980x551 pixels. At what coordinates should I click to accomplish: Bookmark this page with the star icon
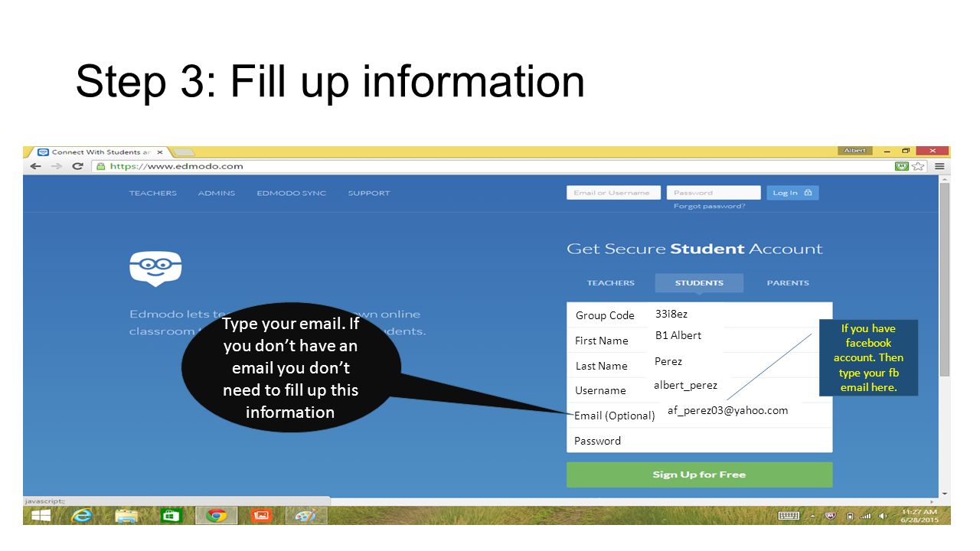919,166
